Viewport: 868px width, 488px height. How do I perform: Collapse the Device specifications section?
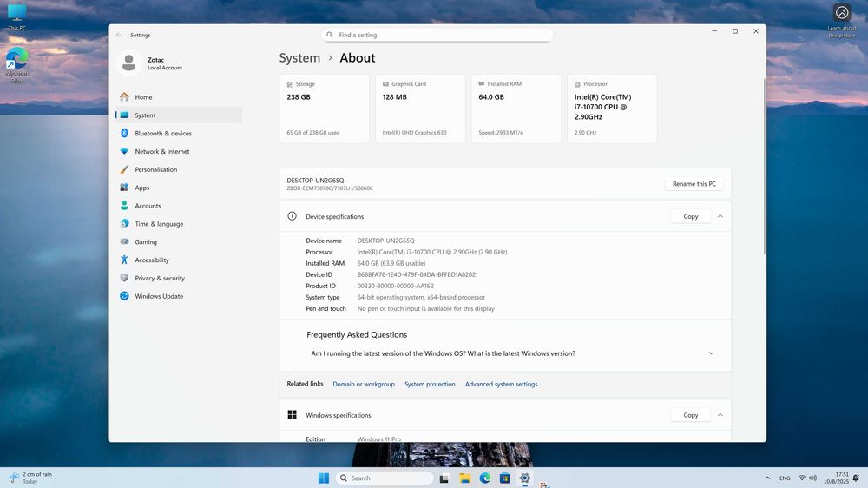click(x=720, y=216)
